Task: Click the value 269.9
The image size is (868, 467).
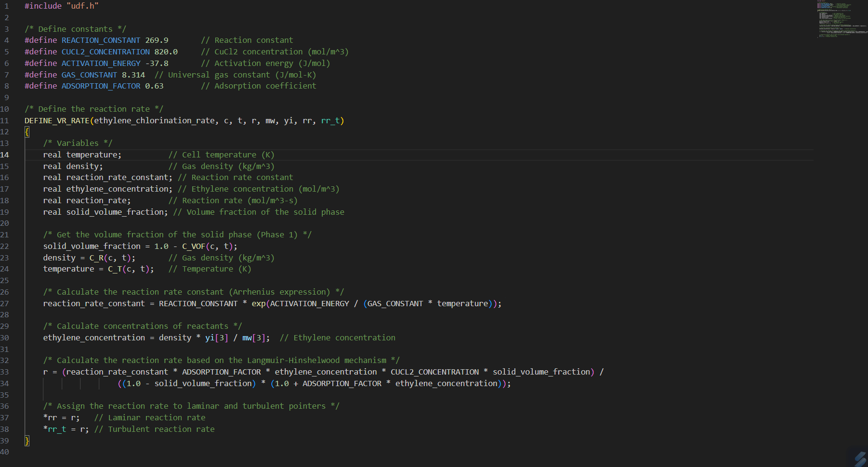Action: pos(157,40)
